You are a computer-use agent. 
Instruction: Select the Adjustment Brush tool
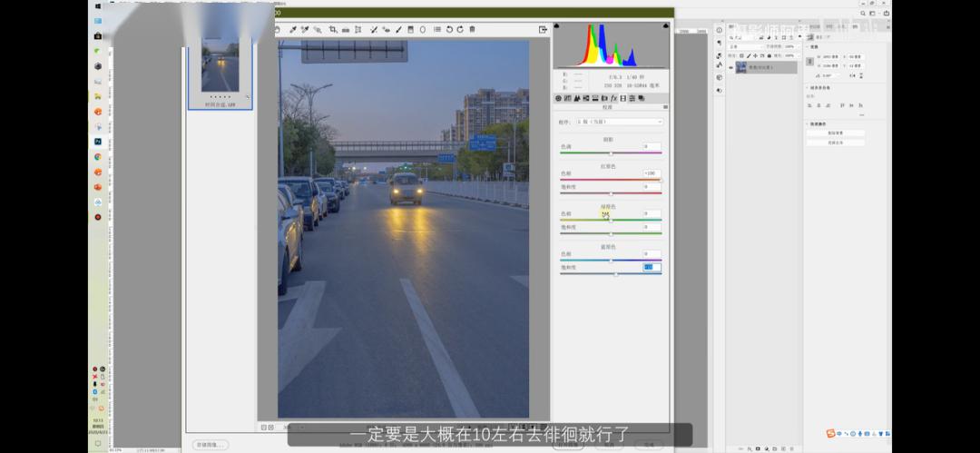398,29
